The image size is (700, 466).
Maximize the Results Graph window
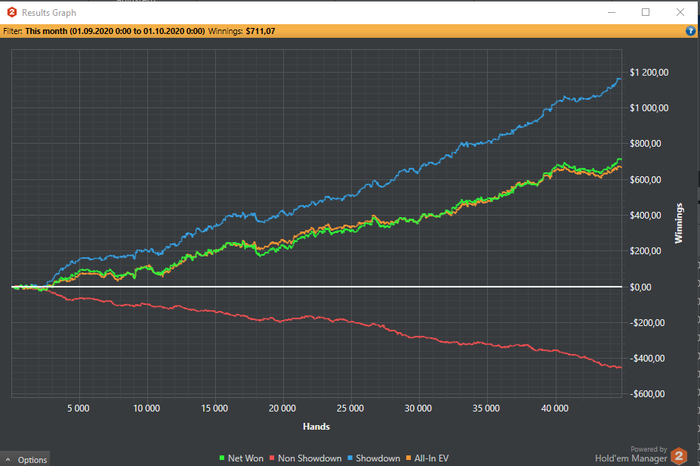(x=646, y=12)
